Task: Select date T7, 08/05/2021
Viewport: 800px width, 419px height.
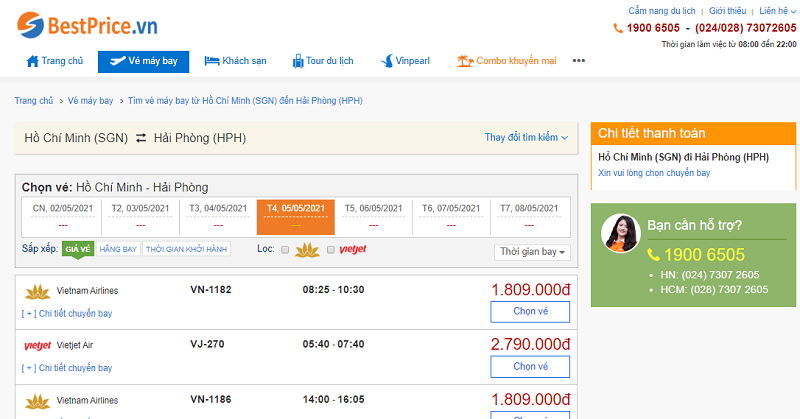Action: pyautogui.click(x=529, y=217)
